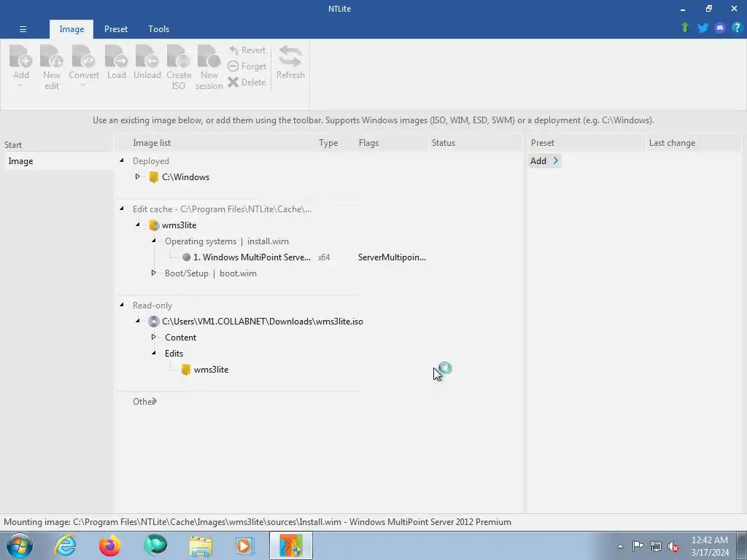The image size is (747, 560).
Task: Collapse the Read-only group
Action: tap(122, 305)
